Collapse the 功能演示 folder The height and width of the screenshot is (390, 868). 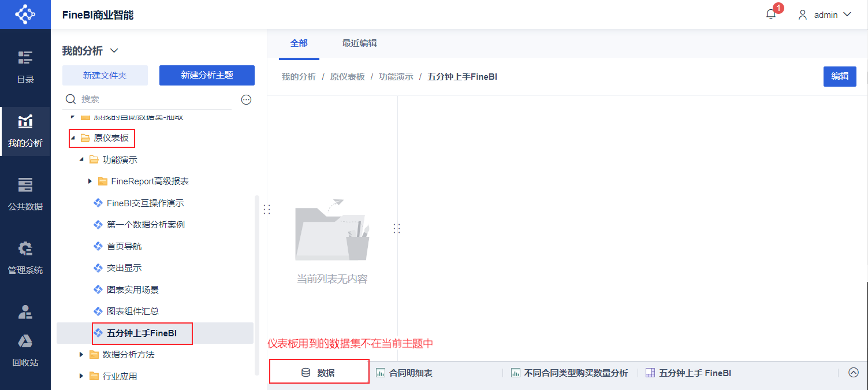pos(81,159)
